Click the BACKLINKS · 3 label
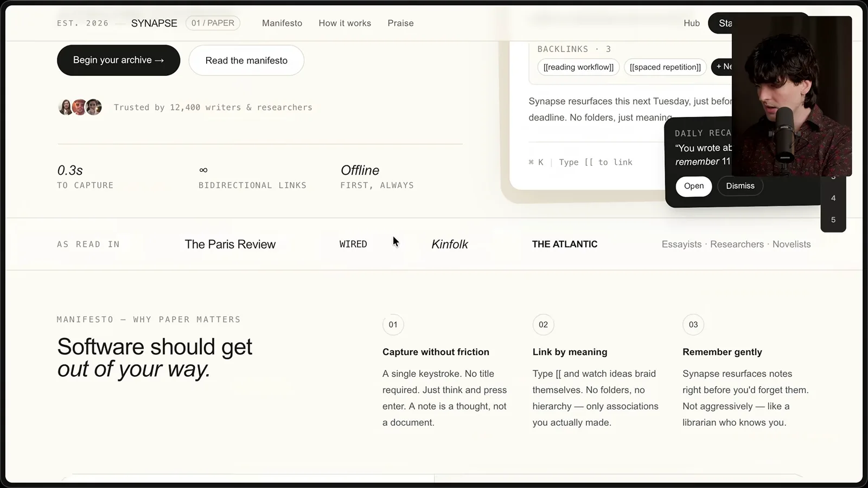The image size is (868, 488). tap(574, 49)
